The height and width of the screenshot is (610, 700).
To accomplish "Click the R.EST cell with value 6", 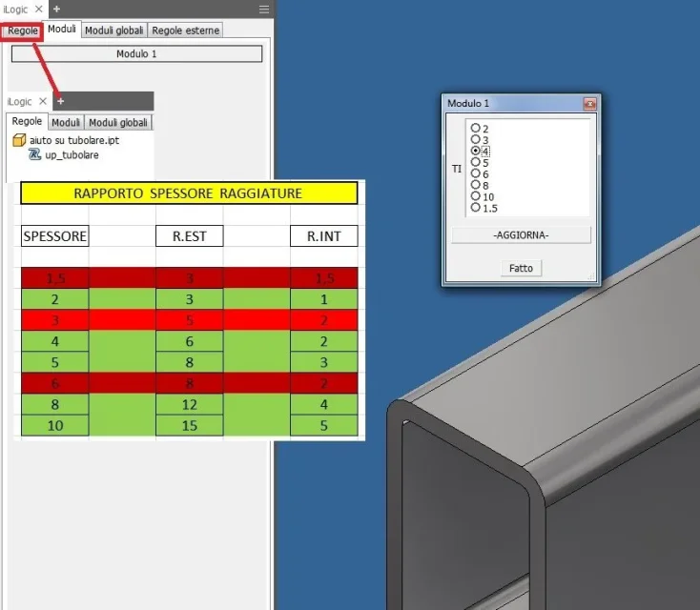I will point(189,341).
